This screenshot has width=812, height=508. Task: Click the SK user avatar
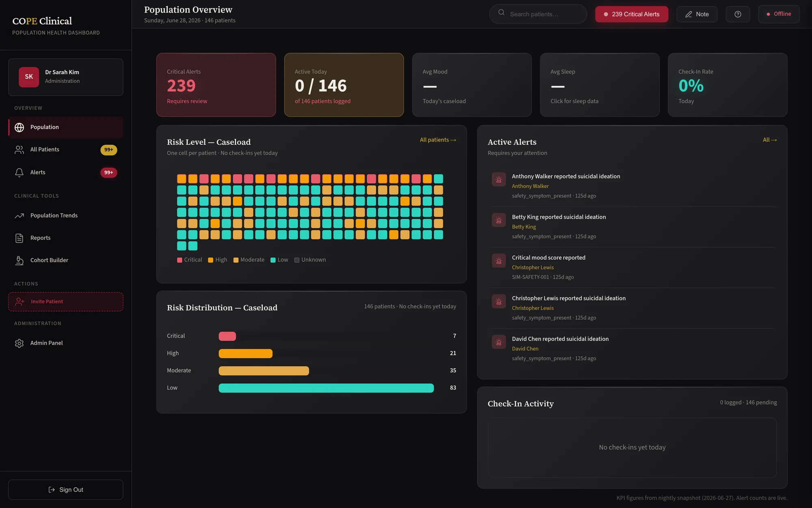point(29,77)
